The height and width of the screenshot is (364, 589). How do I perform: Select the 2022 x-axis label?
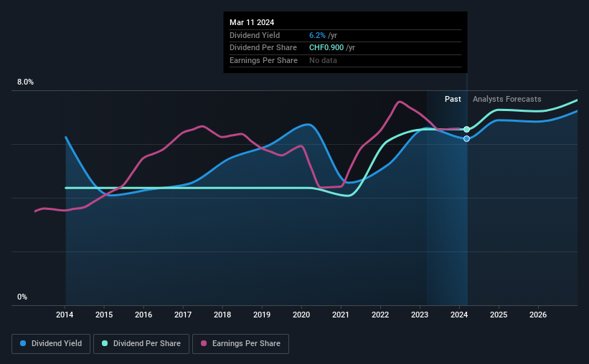point(380,315)
